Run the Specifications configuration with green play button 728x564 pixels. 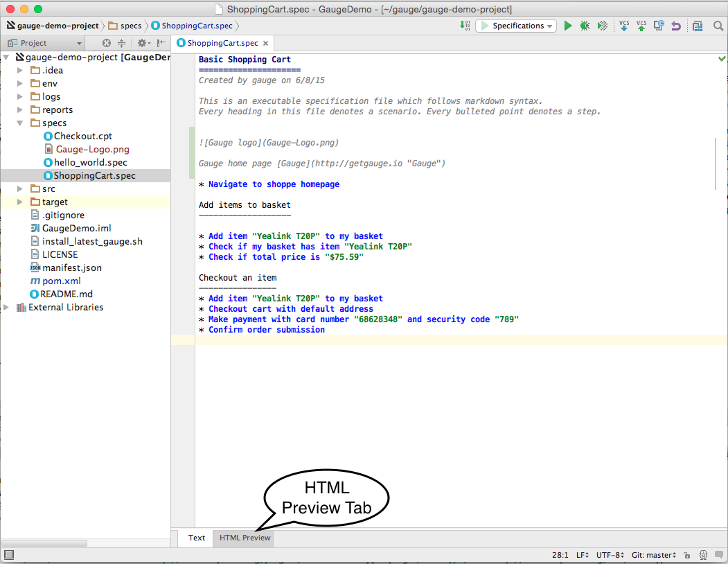click(568, 26)
